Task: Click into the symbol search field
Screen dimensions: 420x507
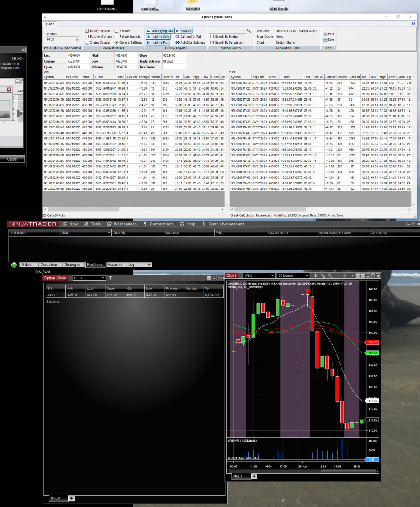Action: (x=228, y=31)
